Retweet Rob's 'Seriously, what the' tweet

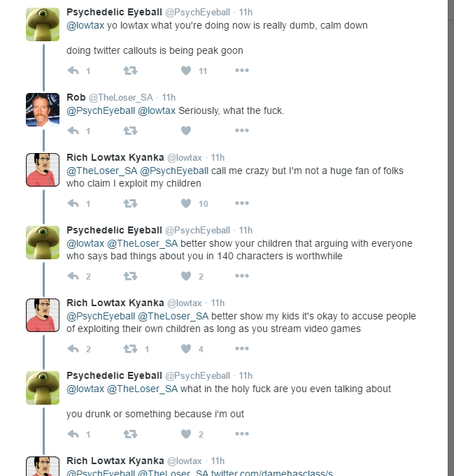130,131
